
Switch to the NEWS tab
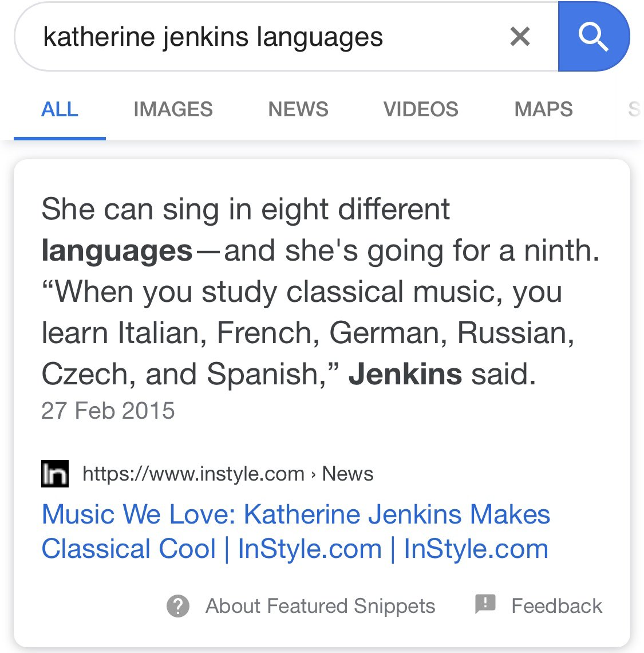(298, 109)
